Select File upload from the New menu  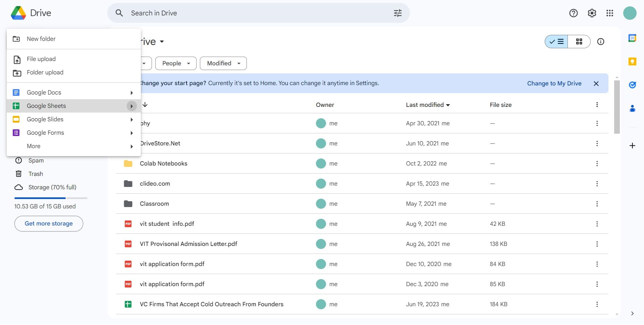(41, 59)
